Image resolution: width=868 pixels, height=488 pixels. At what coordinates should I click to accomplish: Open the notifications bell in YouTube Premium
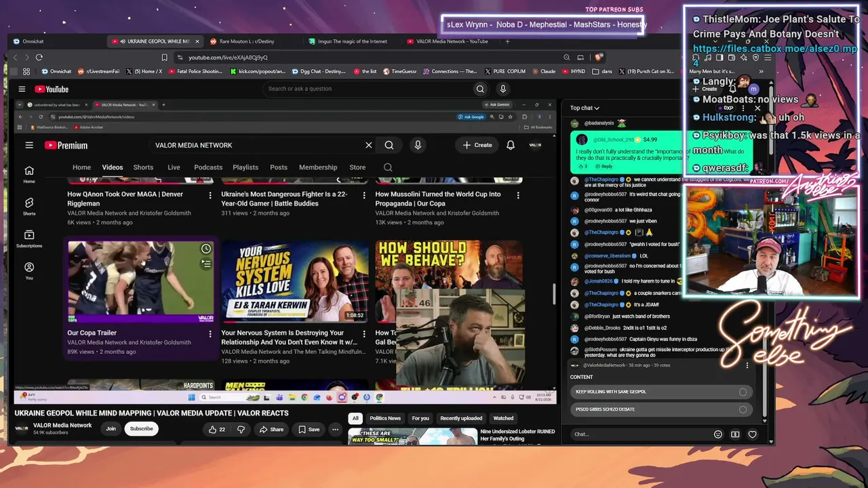tap(511, 145)
